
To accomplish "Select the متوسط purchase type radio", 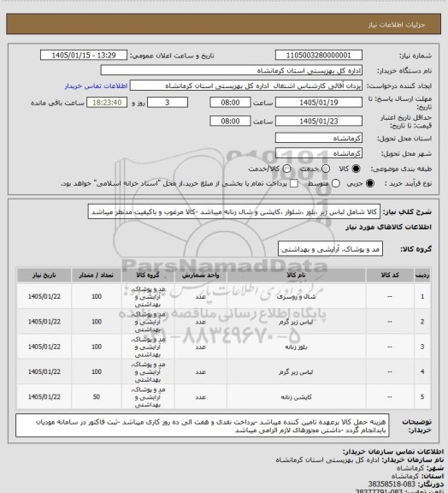I will 336,183.
